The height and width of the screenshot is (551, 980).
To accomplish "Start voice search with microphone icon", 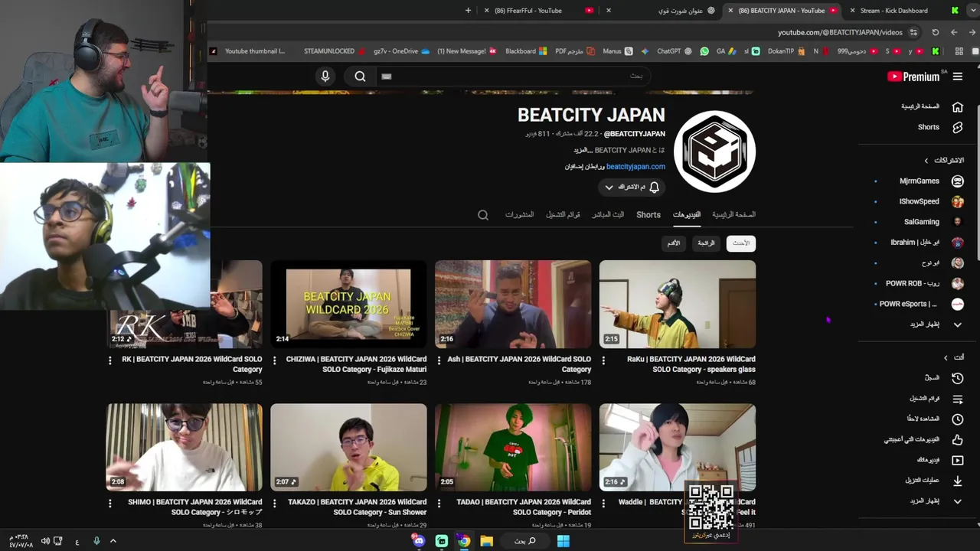I will [325, 76].
